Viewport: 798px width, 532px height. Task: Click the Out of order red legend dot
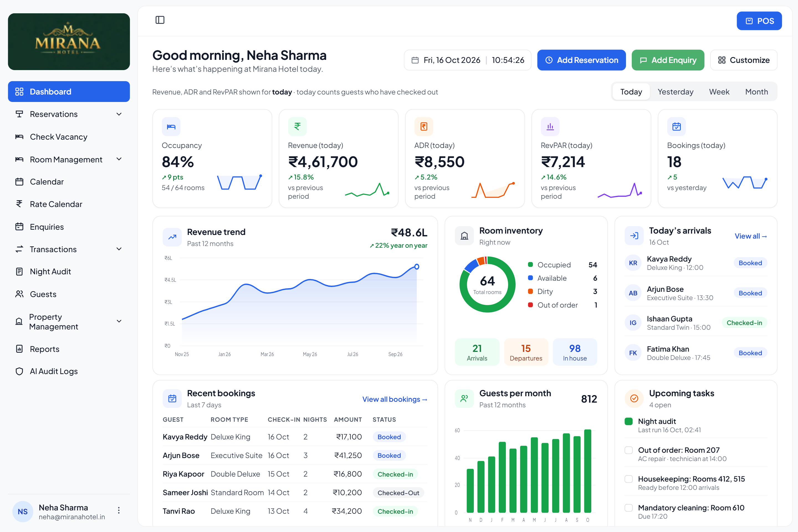point(530,305)
